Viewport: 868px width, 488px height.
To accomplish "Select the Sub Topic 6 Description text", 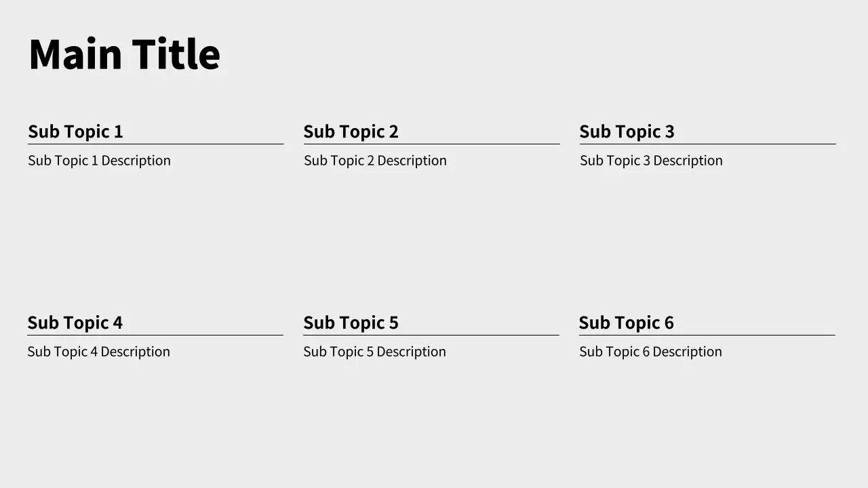I will point(650,352).
